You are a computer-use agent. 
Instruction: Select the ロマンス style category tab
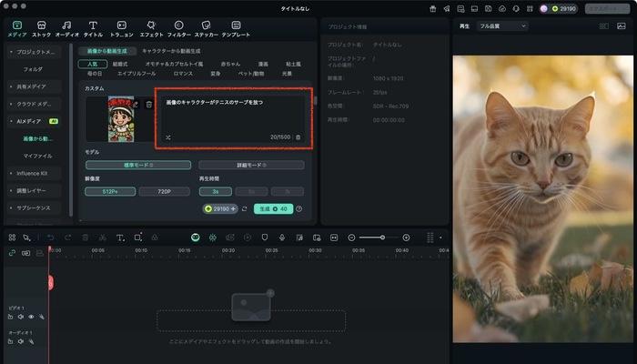pos(183,73)
